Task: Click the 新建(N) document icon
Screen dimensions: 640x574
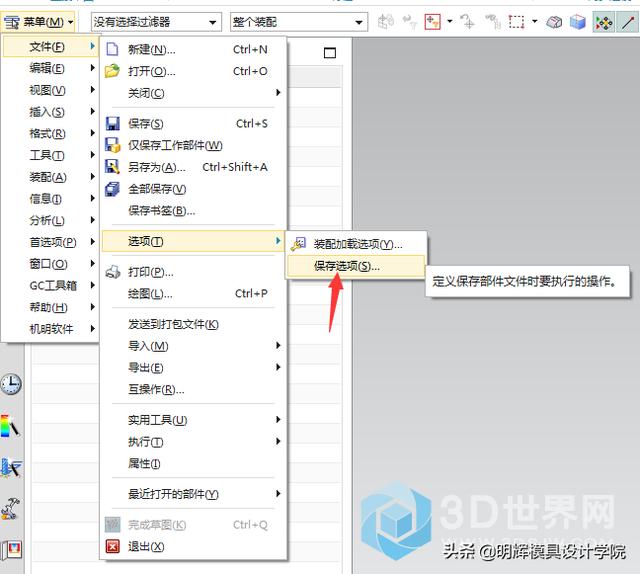Action: 112,49
